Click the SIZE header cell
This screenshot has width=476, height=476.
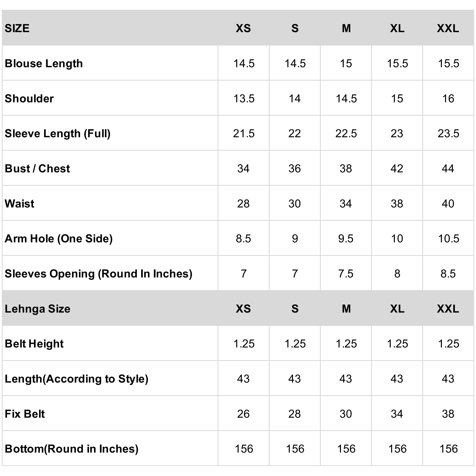click(x=17, y=28)
